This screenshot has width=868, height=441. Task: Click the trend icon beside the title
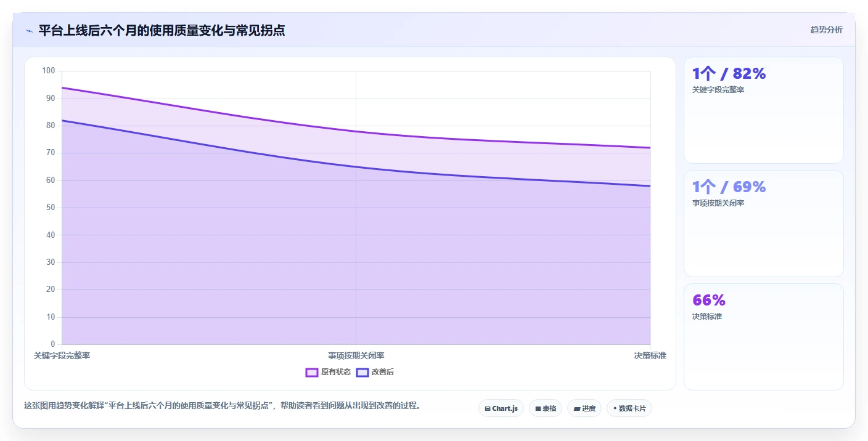coord(29,31)
